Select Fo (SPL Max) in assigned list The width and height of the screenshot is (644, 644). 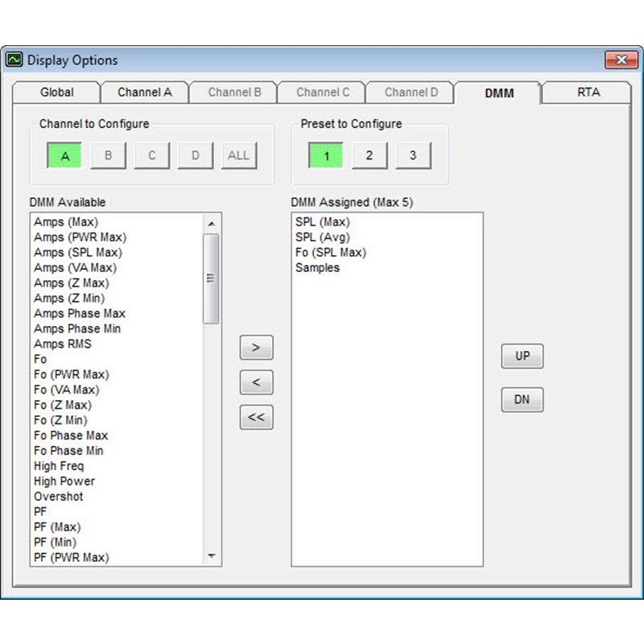pos(331,253)
